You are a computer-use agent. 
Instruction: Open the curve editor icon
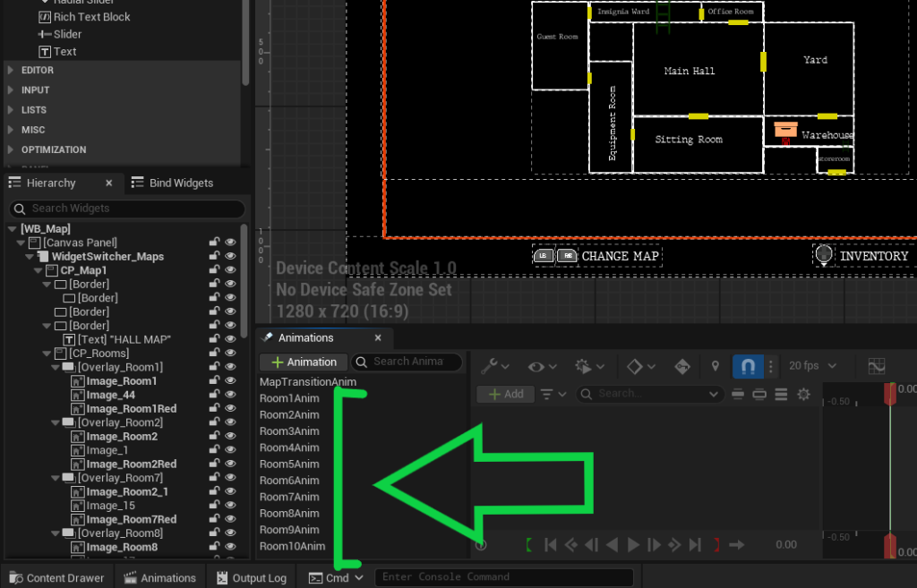tap(876, 365)
